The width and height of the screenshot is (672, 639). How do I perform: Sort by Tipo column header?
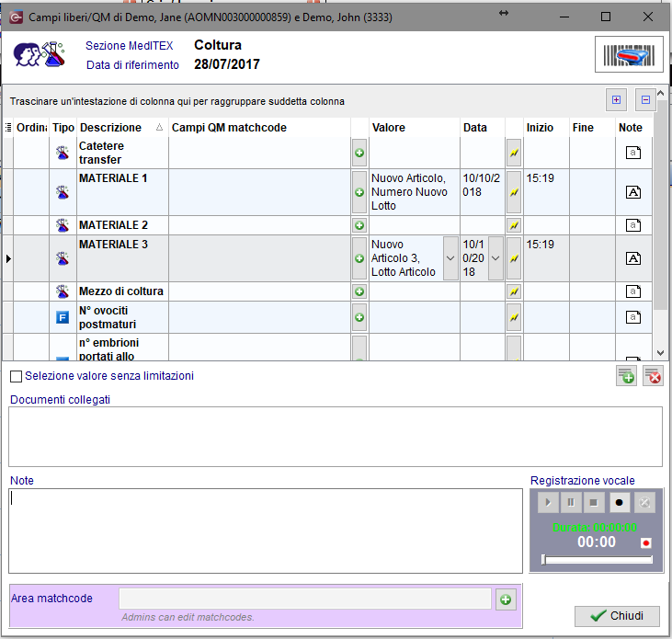(63, 127)
